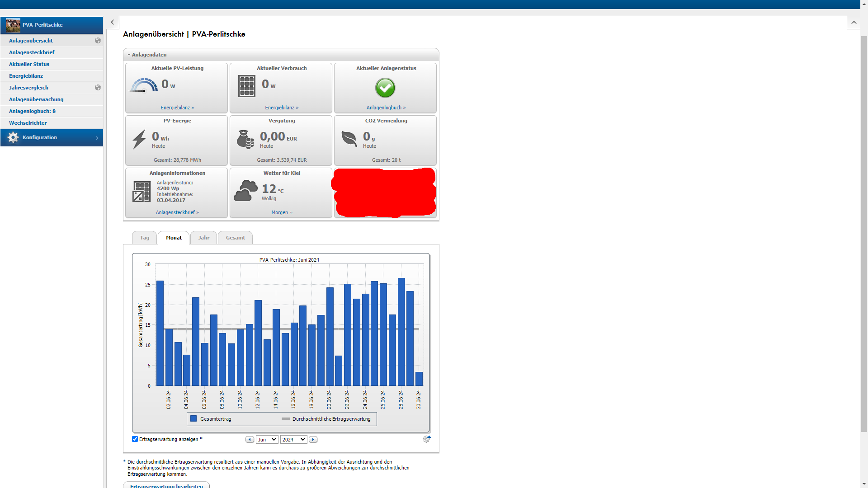
Task: Click the CO2 Vermeidung leaf icon
Action: coord(349,138)
